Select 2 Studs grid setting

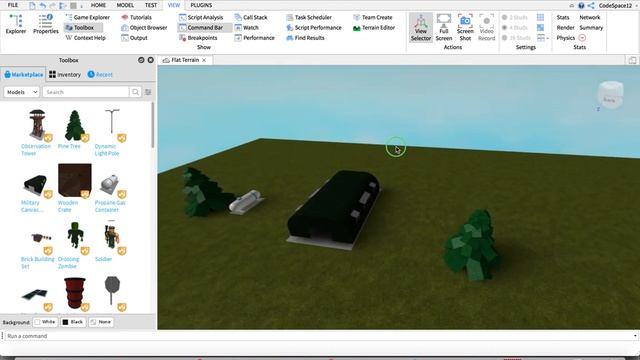pyautogui.click(x=515, y=18)
